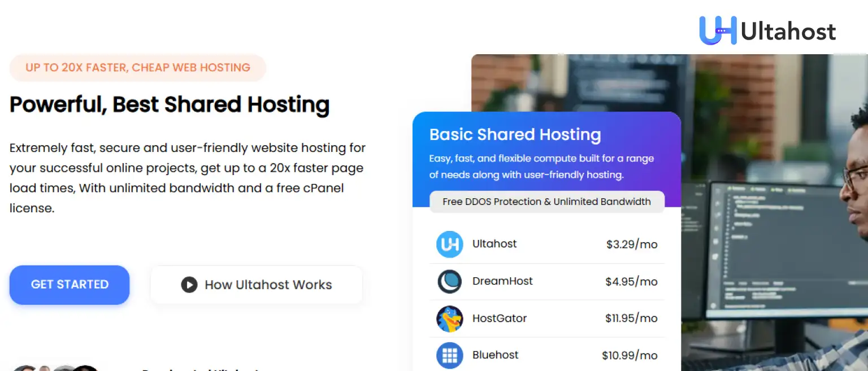Open the How Ultahost Works video button

click(x=257, y=285)
